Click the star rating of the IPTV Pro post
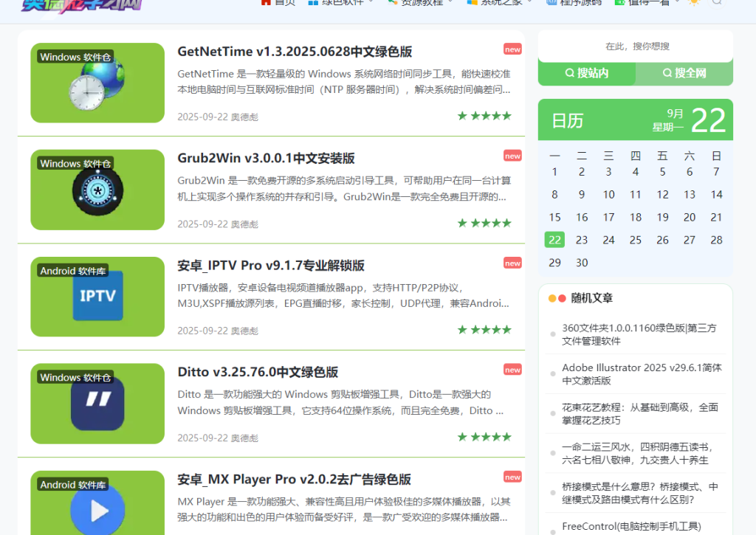The image size is (756, 535). click(484, 330)
